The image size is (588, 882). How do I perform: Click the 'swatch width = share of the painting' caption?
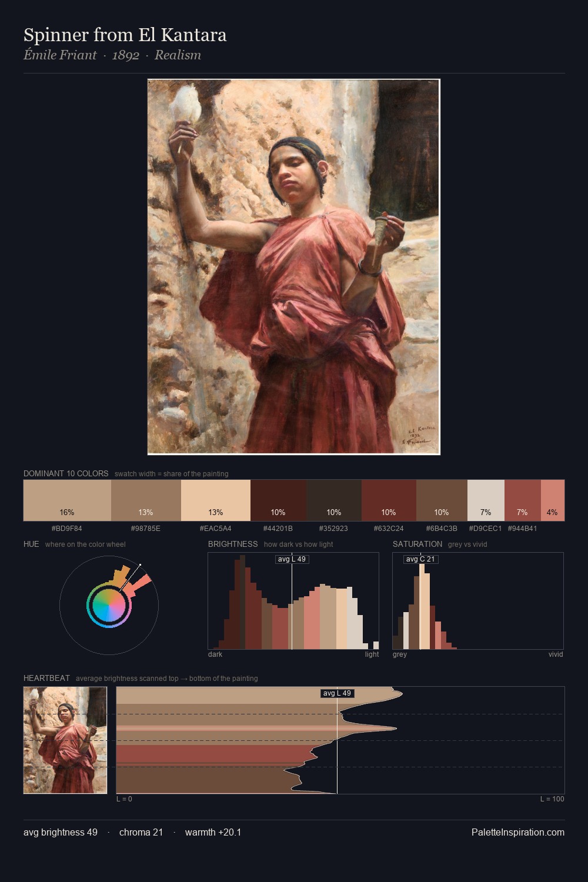coord(172,474)
